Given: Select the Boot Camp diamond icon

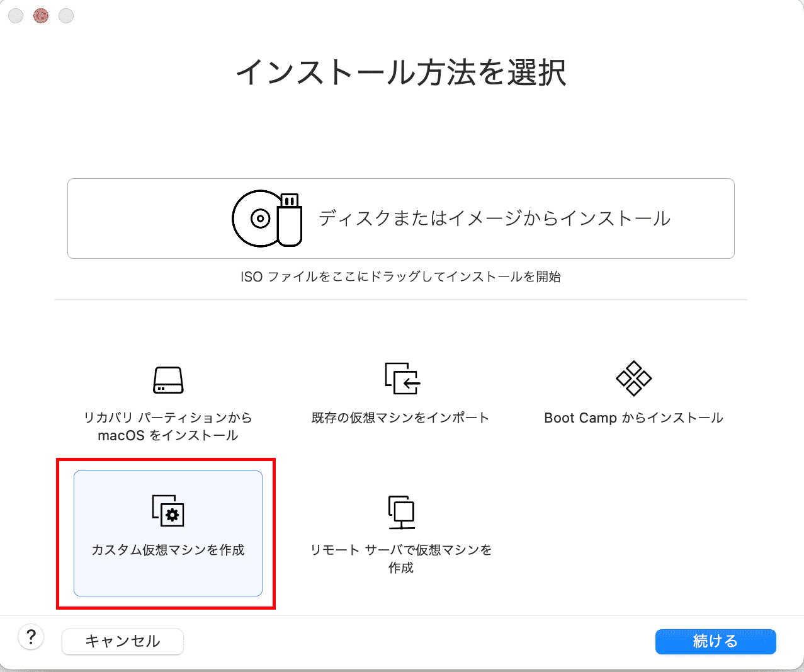Looking at the screenshot, I should coord(634,378).
